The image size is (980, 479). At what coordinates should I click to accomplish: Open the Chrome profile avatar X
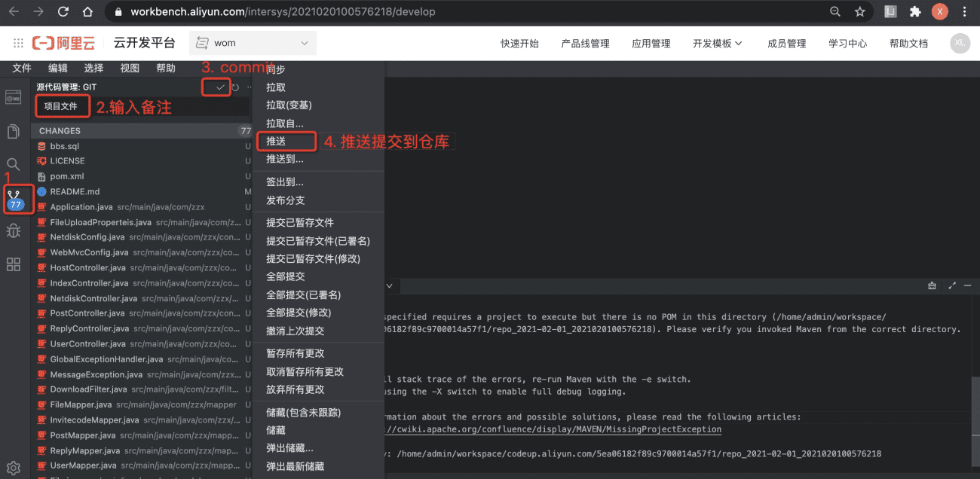(939, 12)
